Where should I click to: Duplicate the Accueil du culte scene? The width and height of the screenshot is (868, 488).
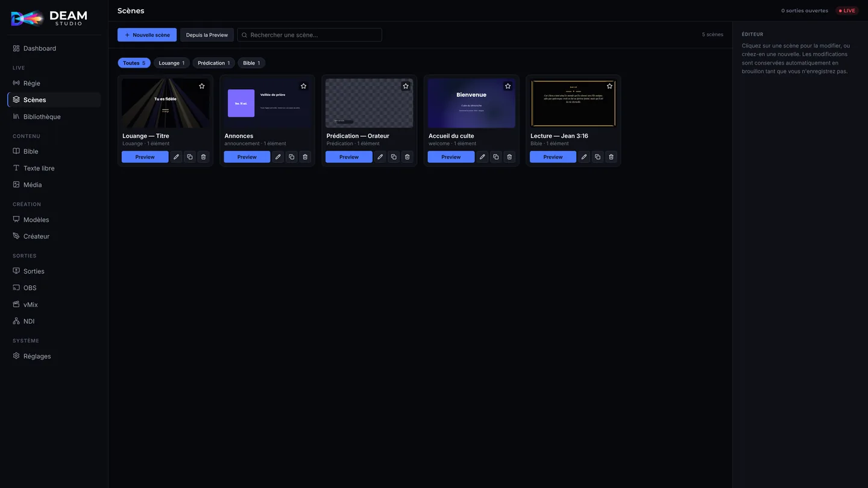point(495,157)
